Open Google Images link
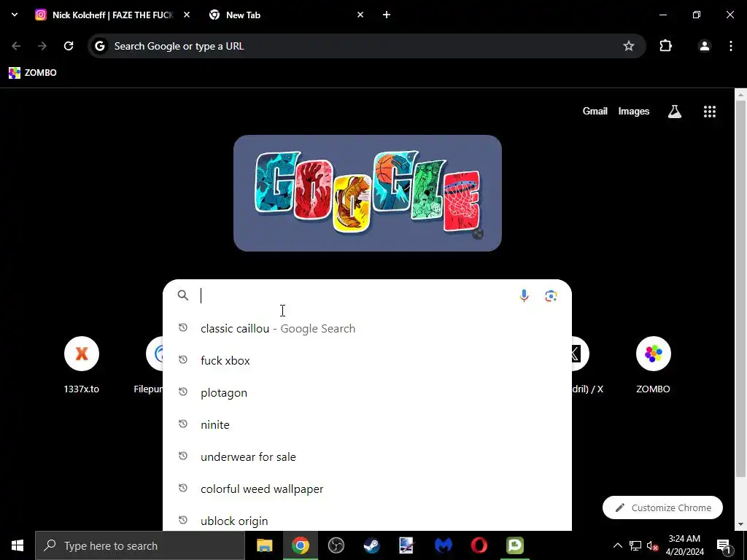This screenshot has width=747, height=560. click(634, 112)
